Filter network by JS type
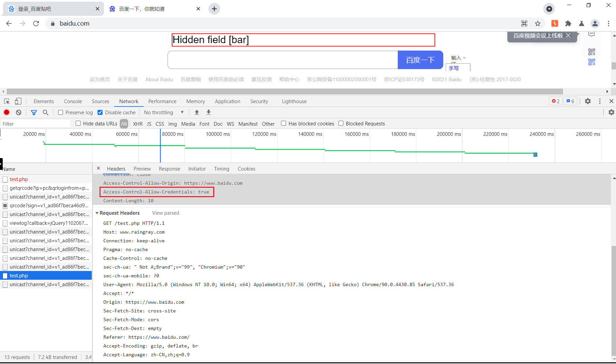Image resolution: width=616 pixels, height=364 pixels. coord(149,124)
